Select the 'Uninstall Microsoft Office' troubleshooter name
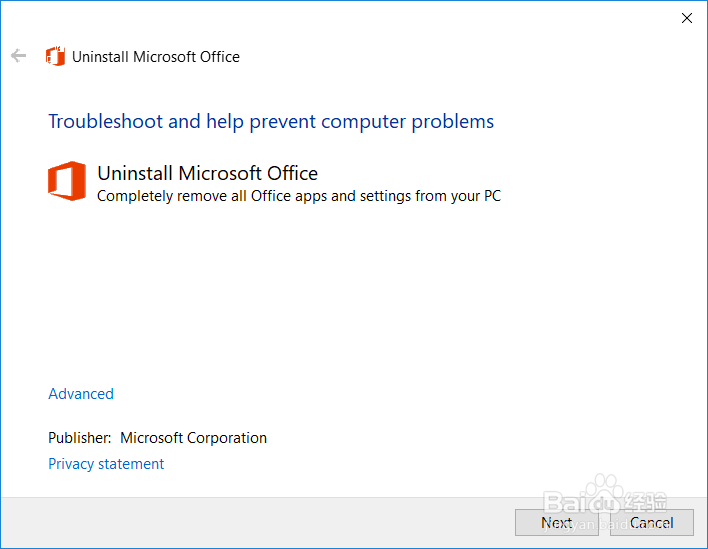 (207, 174)
